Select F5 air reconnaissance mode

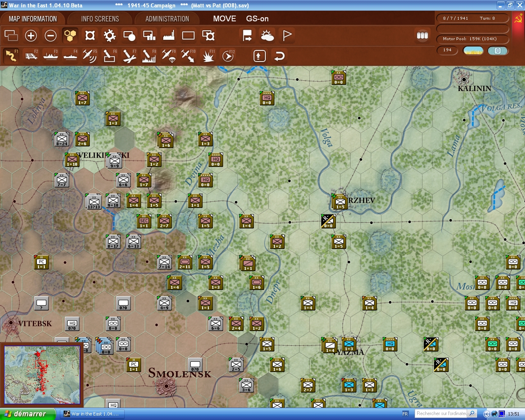90,56
